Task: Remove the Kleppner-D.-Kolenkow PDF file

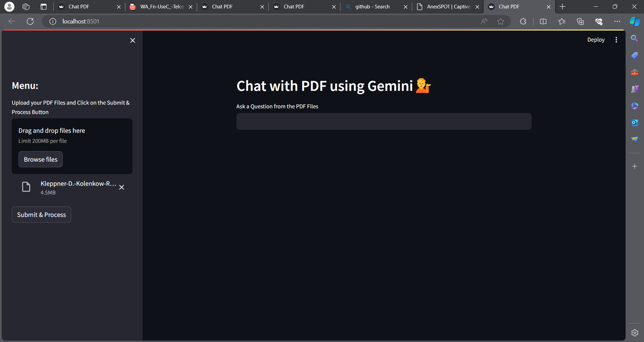Action: 121,187
